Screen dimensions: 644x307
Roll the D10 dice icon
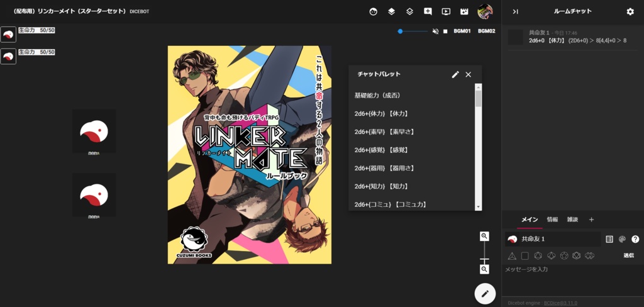pos(551,255)
